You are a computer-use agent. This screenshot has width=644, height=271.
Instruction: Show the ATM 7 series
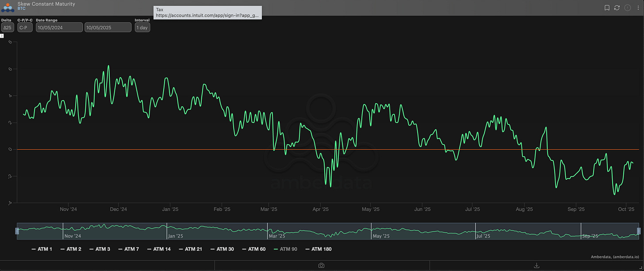(x=128, y=249)
